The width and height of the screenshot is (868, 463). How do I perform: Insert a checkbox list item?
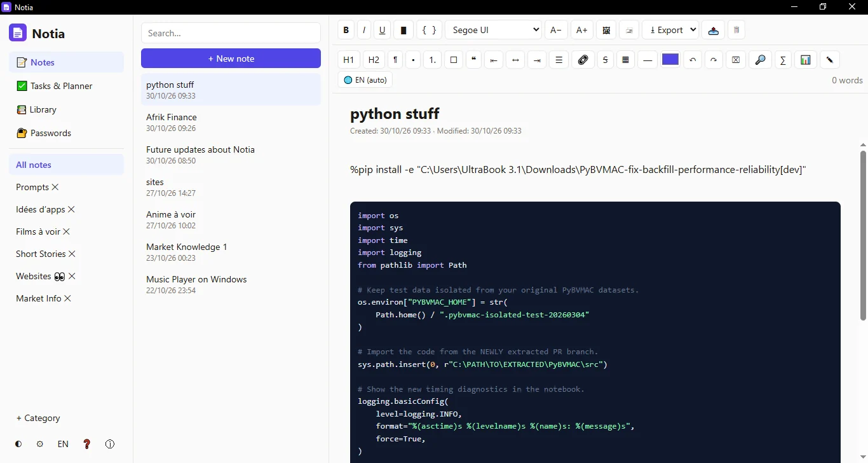pyautogui.click(x=454, y=60)
